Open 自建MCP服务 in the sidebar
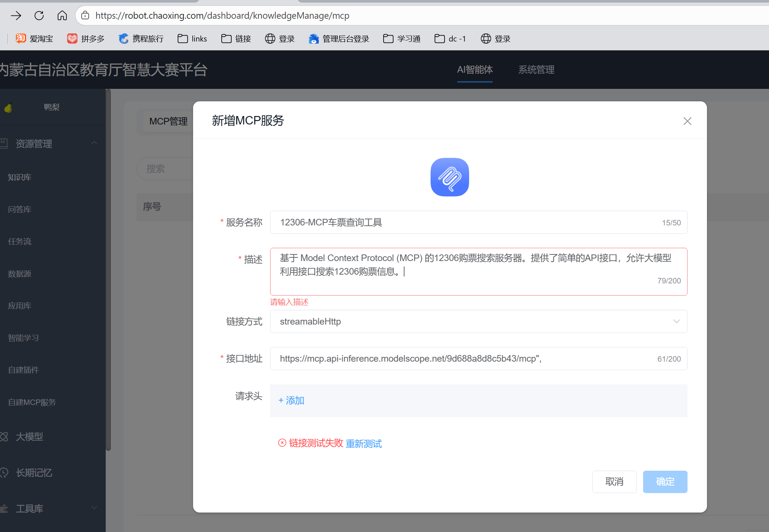This screenshot has height=532, width=769. click(32, 402)
